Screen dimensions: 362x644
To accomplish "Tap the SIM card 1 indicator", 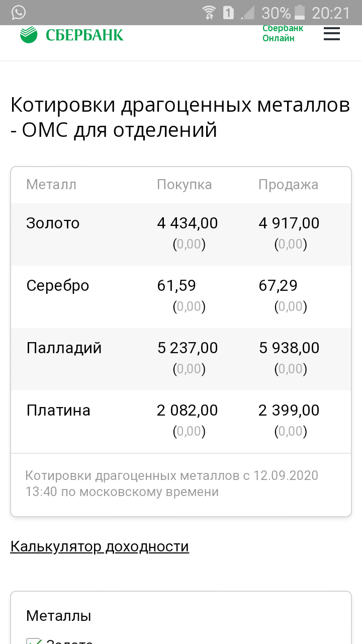I will coord(228,12).
